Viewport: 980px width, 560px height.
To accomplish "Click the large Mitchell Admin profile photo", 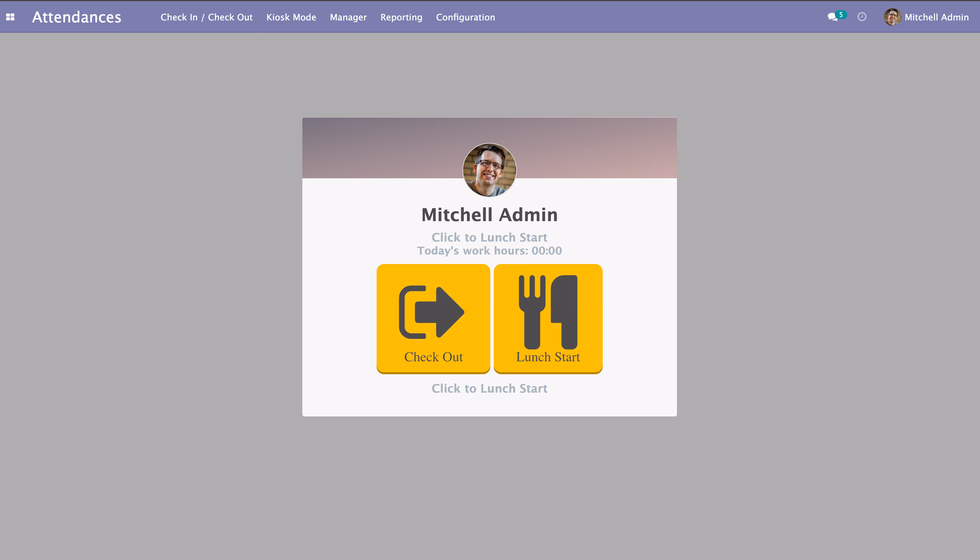I will (x=489, y=170).
